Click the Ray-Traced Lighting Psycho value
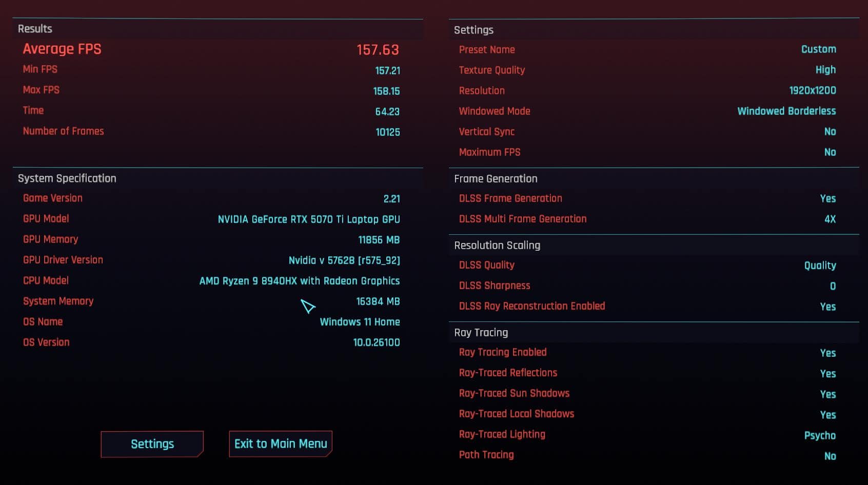 click(819, 435)
